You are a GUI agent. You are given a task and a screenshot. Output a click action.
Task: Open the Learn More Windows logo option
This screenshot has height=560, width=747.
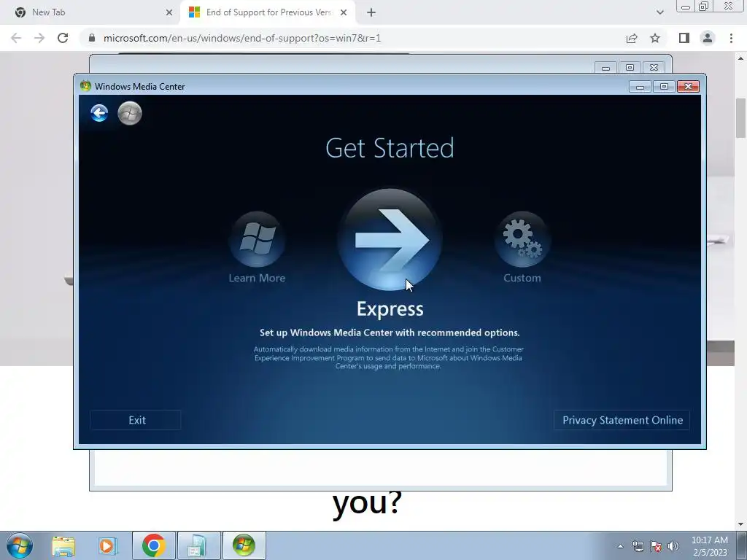click(x=258, y=239)
